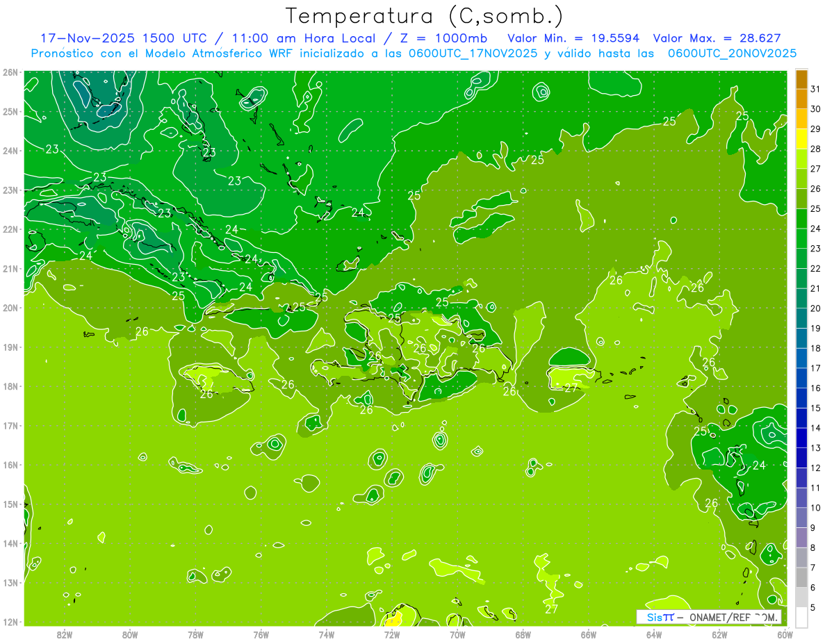Select 'Valor Max. = 28.627' in the header
The image size is (834, 644).
point(717,38)
